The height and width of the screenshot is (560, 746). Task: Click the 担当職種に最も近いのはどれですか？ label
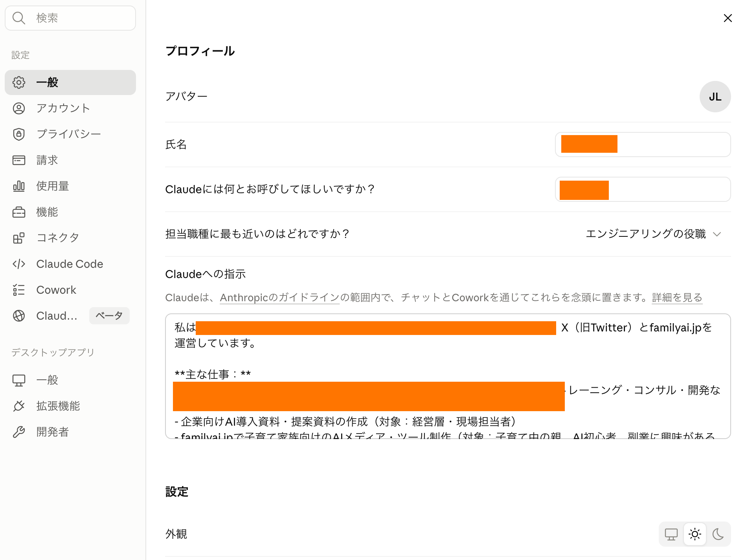point(258,234)
